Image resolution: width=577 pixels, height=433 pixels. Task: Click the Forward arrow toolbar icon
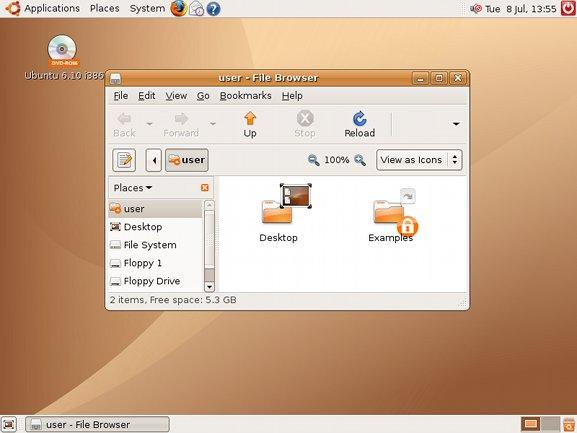(x=181, y=119)
